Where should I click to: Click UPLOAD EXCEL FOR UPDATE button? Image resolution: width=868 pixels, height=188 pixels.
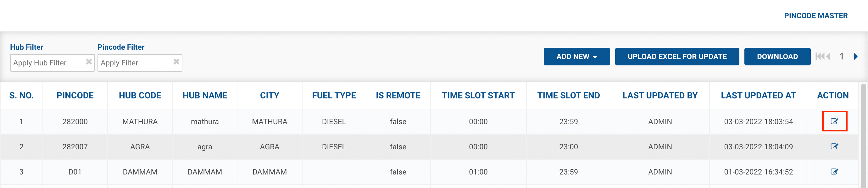click(676, 57)
